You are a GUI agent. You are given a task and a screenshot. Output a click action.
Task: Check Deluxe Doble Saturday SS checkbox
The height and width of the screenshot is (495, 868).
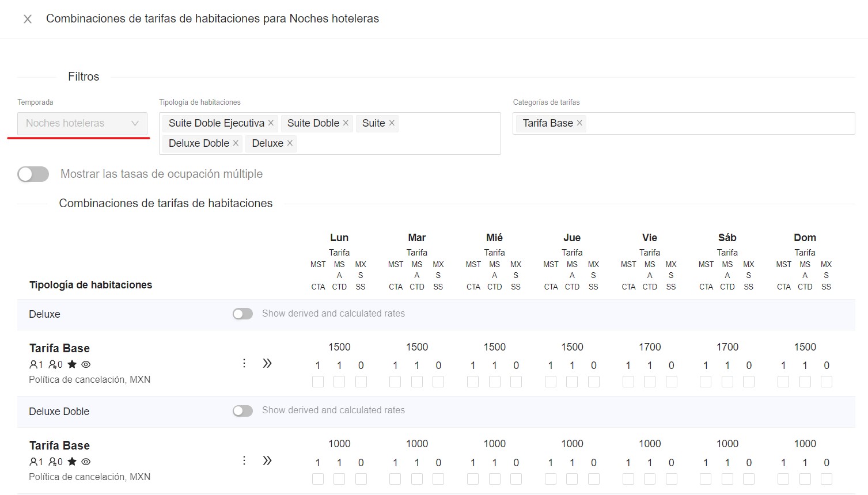749,479
